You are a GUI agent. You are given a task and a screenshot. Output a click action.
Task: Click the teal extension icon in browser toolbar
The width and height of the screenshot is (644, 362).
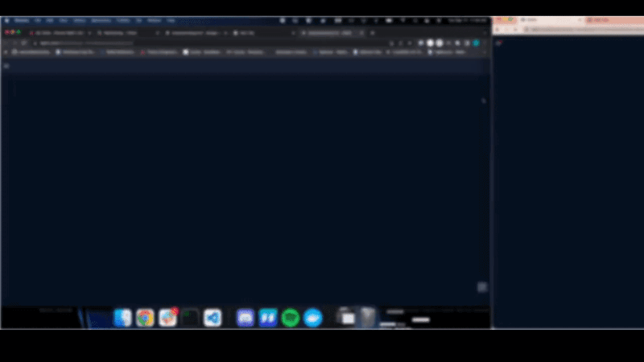(x=476, y=43)
